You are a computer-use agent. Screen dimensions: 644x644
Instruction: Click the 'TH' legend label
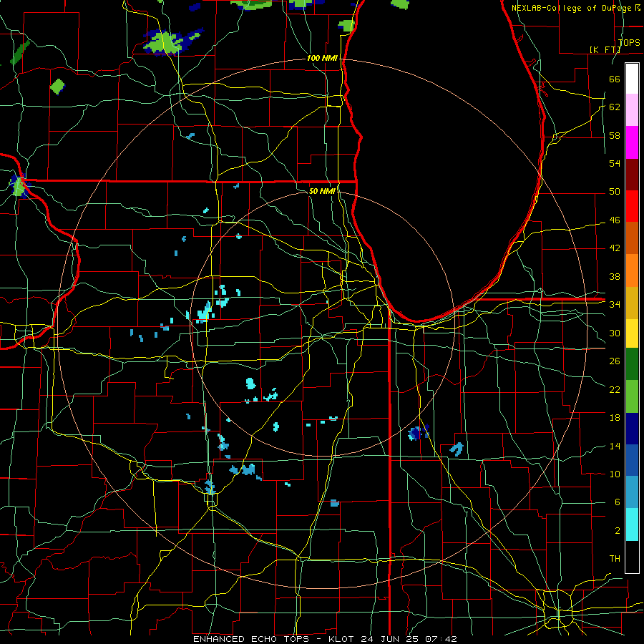pyautogui.click(x=615, y=559)
